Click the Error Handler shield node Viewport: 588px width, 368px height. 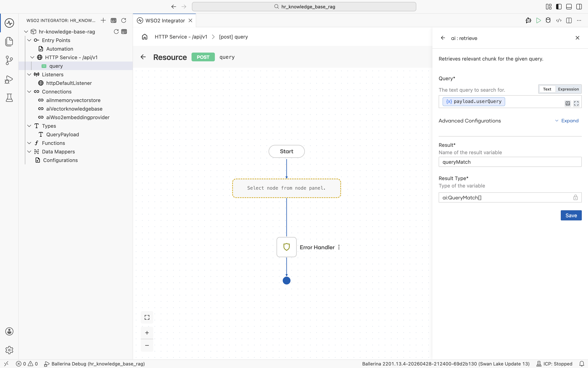286,247
